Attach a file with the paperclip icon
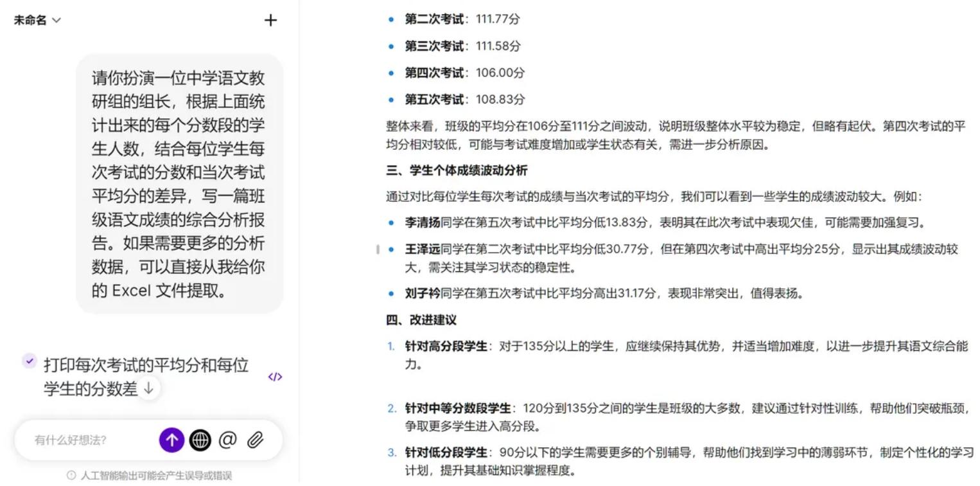This screenshot has width=980, height=486. pos(256,440)
